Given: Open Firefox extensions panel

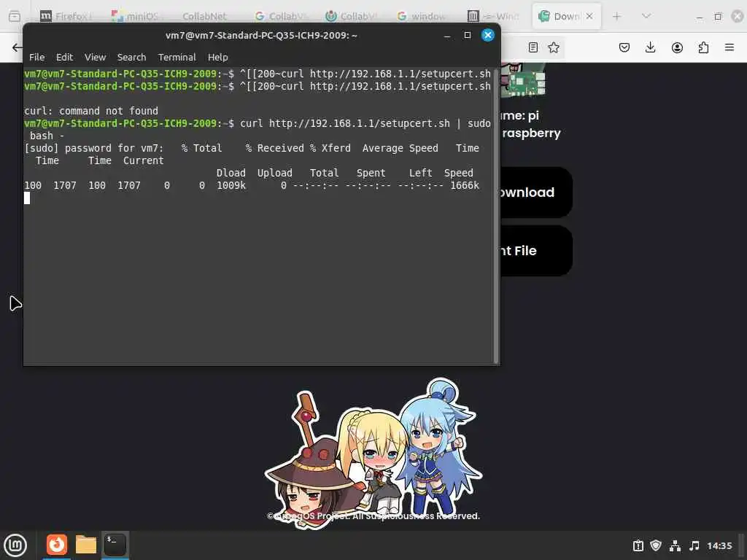Looking at the screenshot, I should pos(703,47).
